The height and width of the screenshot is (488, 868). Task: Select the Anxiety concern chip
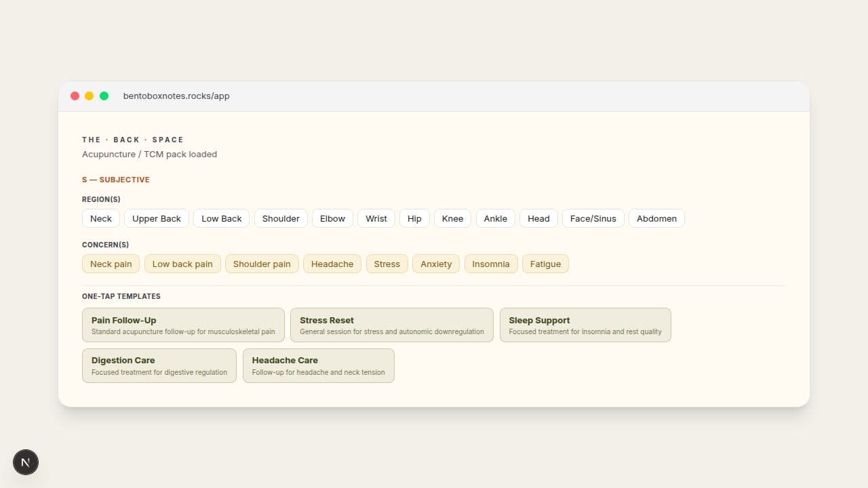coord(436,264)
